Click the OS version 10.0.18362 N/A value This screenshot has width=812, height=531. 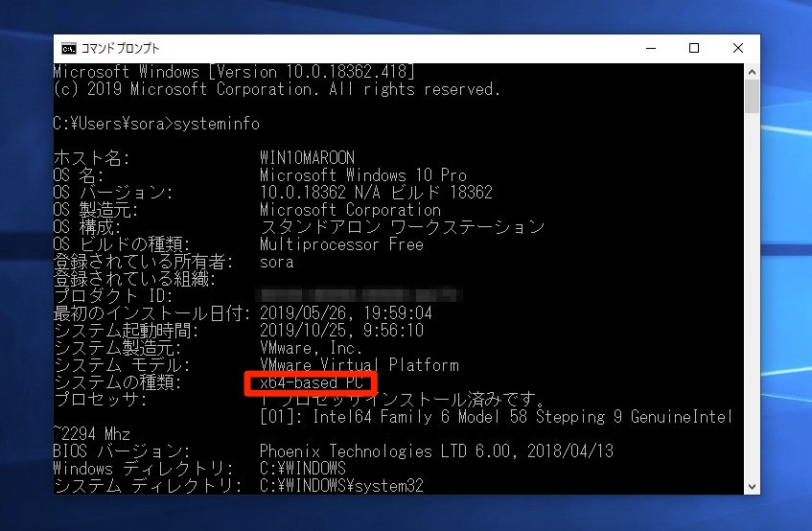(x=376, y=193)
